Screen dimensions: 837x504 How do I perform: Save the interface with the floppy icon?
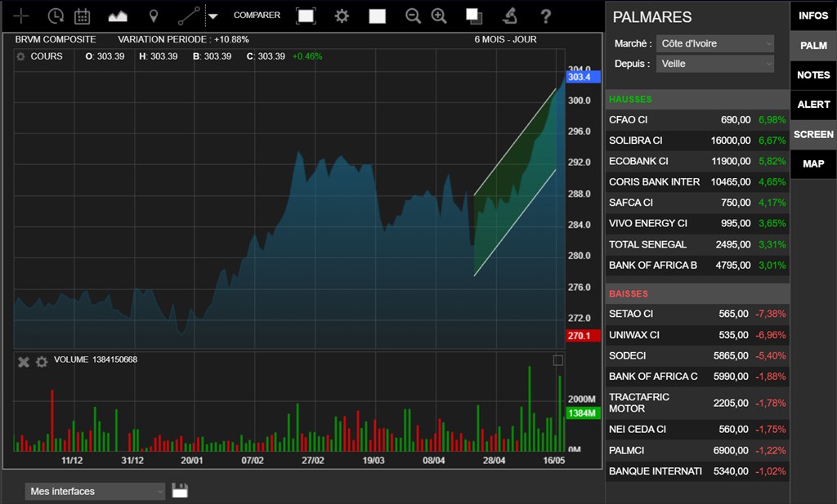click(180, 491)
